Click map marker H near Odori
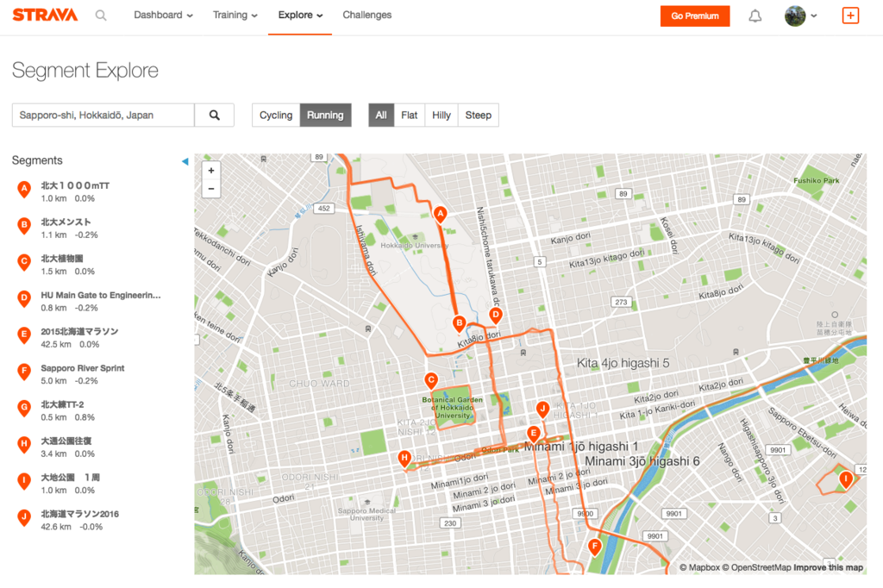 (x=404, y=458)
